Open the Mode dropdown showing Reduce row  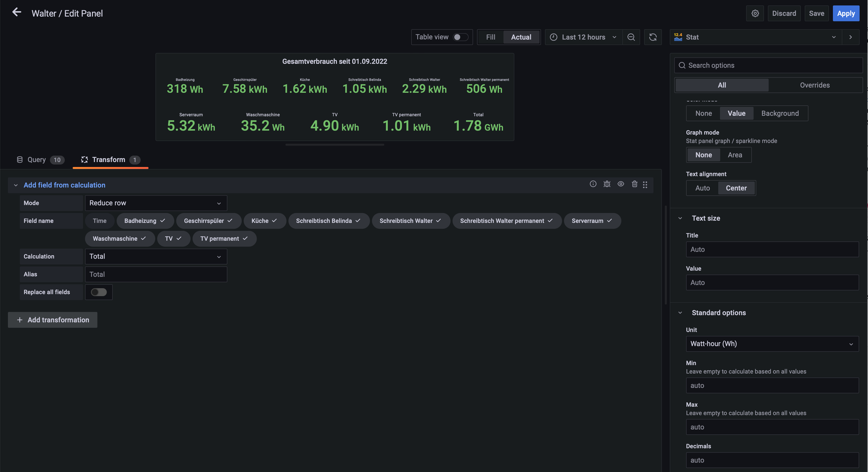(x=156, y=203)
